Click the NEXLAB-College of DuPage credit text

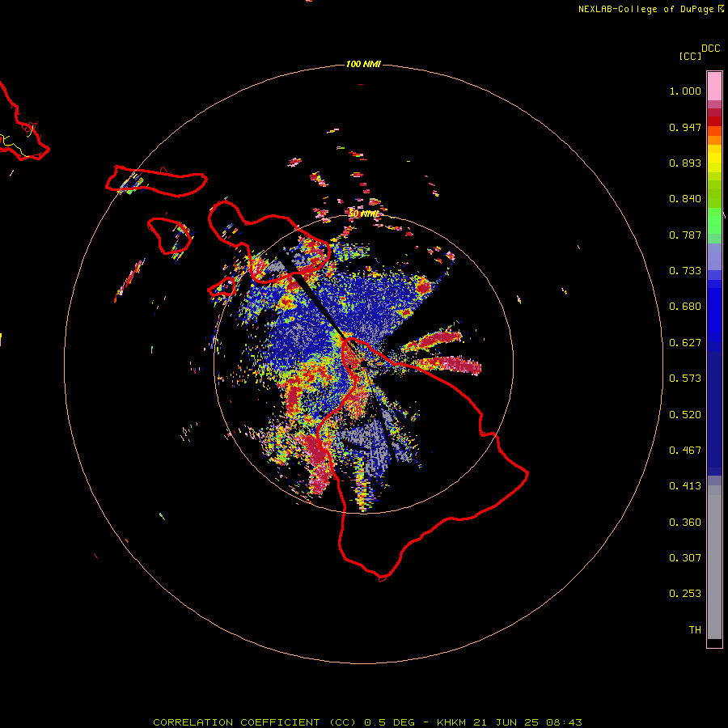coord(645,9)
